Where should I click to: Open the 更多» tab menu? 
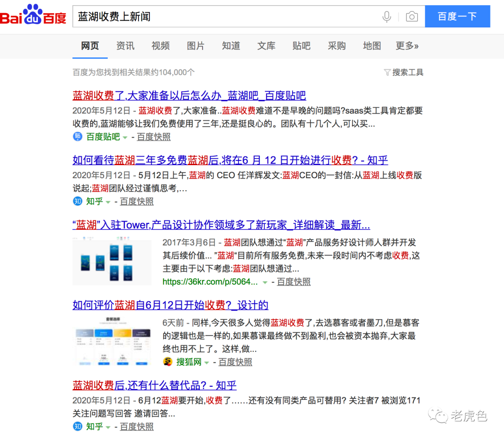pyautogui.click(x=407, y=46)
